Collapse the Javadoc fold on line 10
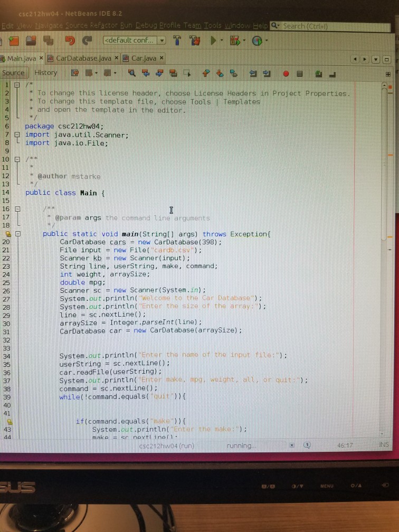The height and width of the screenshot is (532, 399). pyautogui.click(x=17, y=159)
